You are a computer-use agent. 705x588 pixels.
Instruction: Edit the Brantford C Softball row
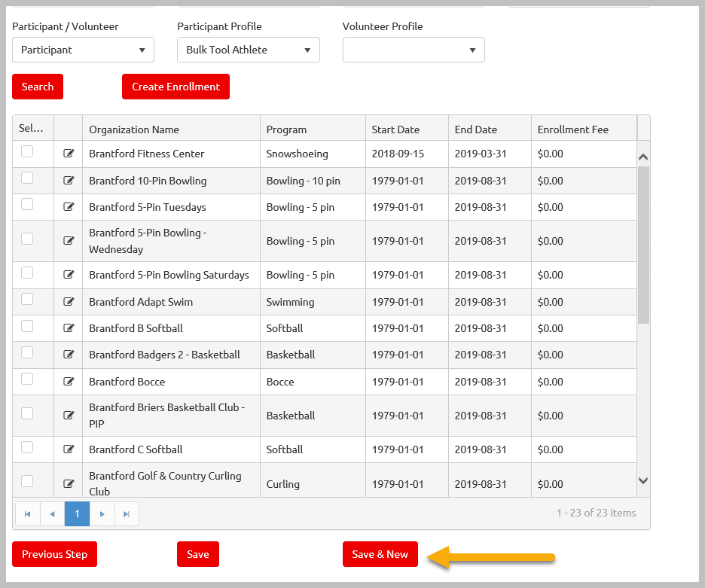pos(69,449)
